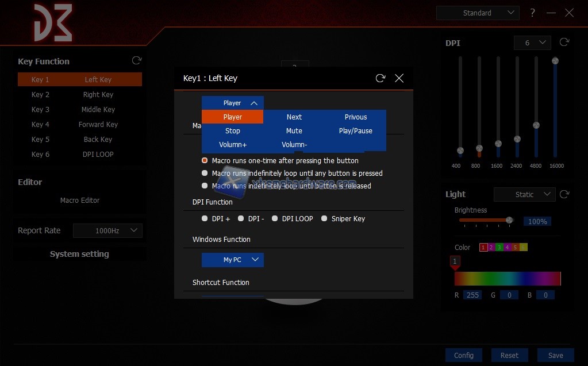Open the Macro Editor
588x366 pixels.
(x=80, y=201)
